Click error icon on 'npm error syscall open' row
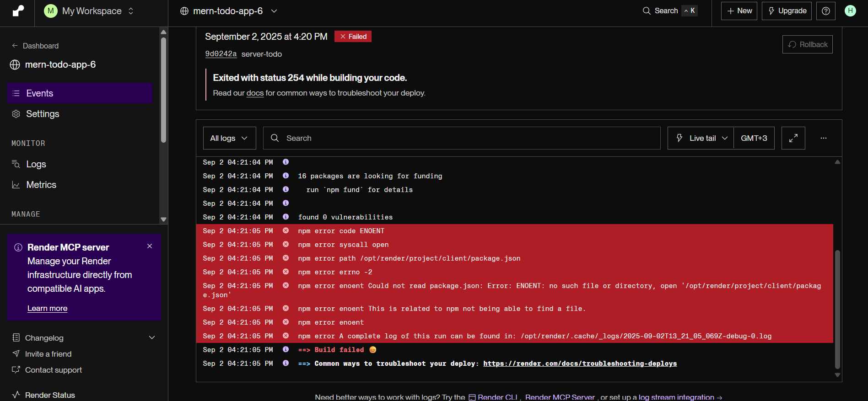868x401 pixels. (x=286, y=245)
